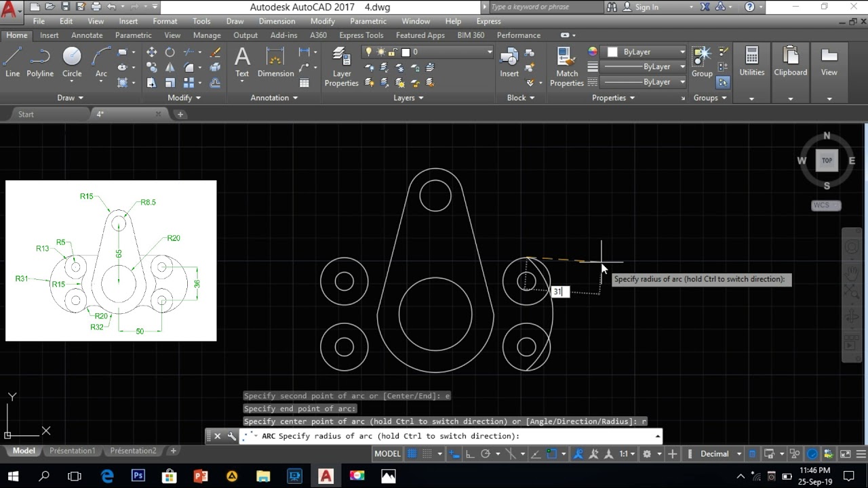The height and width of the screenshot is (488, 868).
Task: Toggle ortho mode in status bar
Action: point(470,454)
